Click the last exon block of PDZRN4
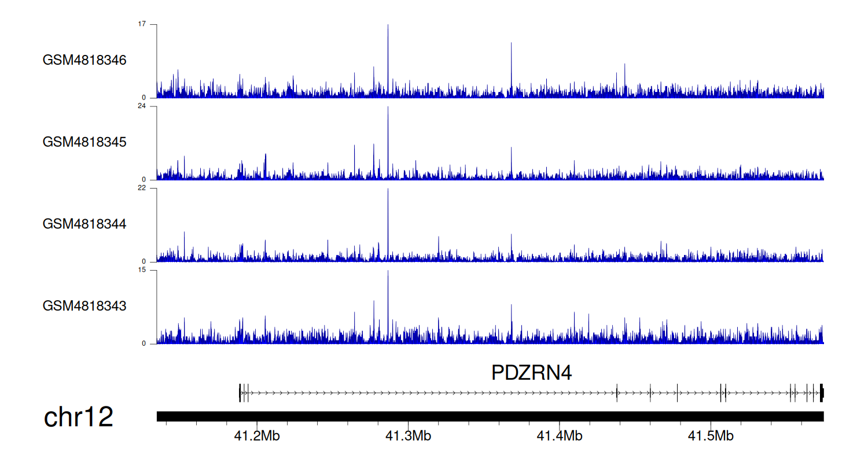The width and height of the screenshot is (868, 451). click(822, 393)
